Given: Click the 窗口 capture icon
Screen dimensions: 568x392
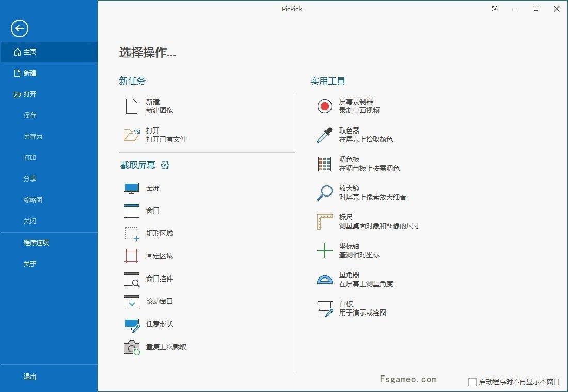Looking at the screenshot, I should click(x=132, y=210).
